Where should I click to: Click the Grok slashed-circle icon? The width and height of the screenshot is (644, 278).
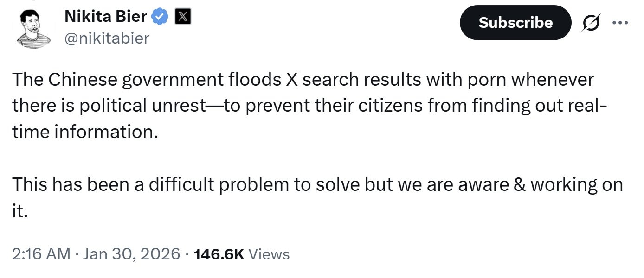point(590,22)
